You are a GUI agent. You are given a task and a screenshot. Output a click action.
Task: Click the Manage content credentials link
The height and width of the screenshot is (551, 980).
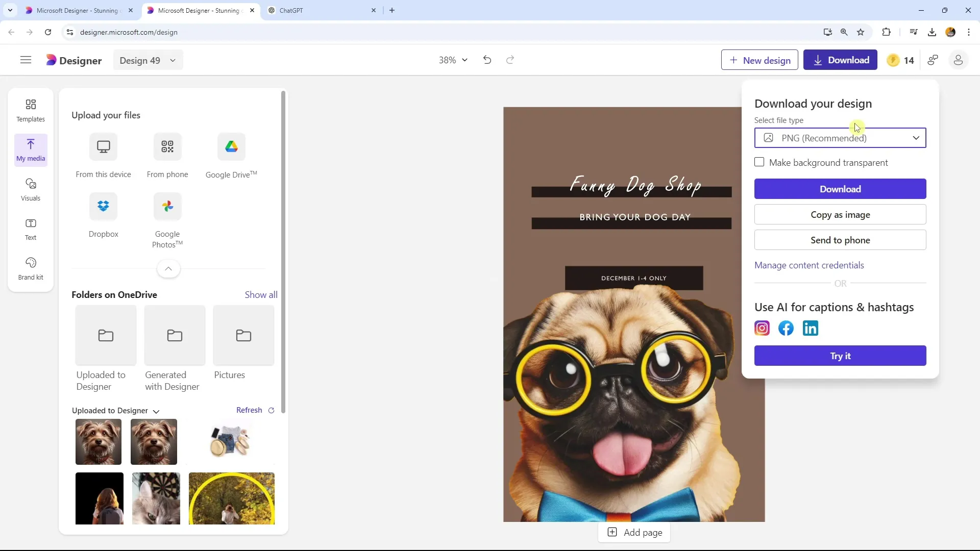click(809, 264)
